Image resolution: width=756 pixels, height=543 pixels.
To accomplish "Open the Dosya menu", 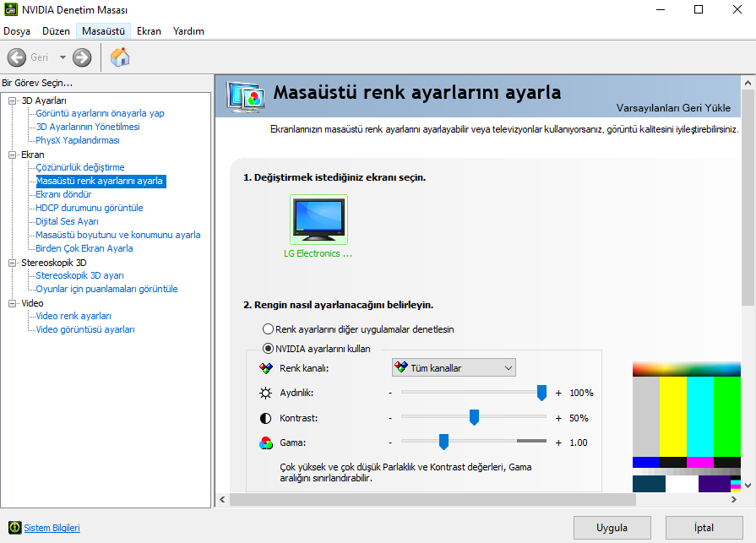I will (x=17, y=31).
